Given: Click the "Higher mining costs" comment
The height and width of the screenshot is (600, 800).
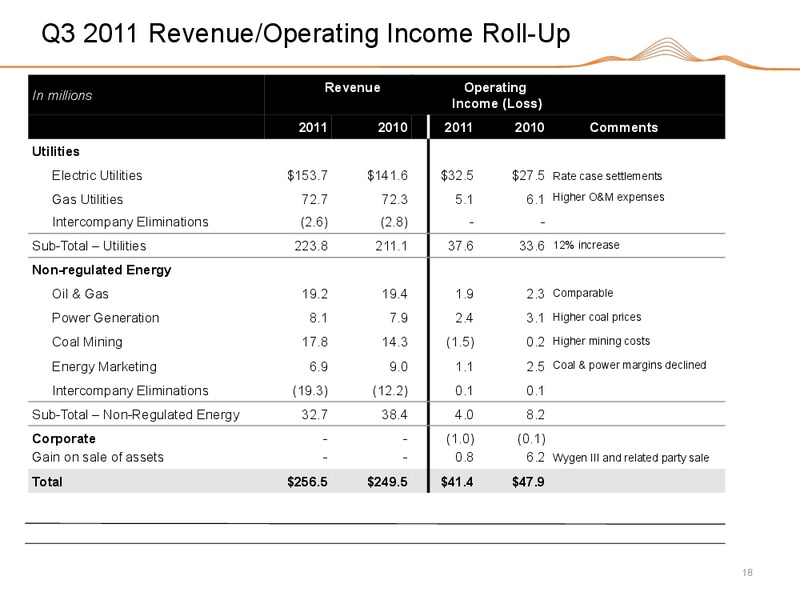Looking at the screenshot, I should point(601,341).
